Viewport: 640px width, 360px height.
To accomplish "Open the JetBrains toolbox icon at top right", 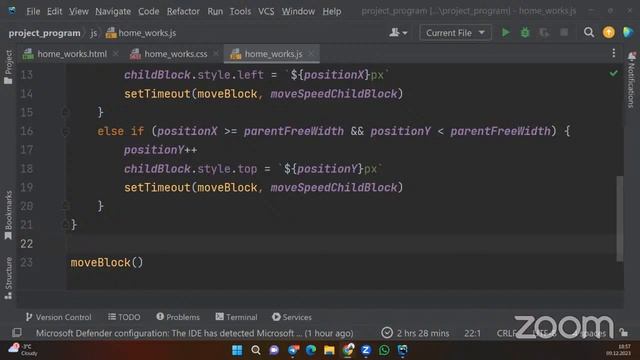I will click(x=628, y=32).
